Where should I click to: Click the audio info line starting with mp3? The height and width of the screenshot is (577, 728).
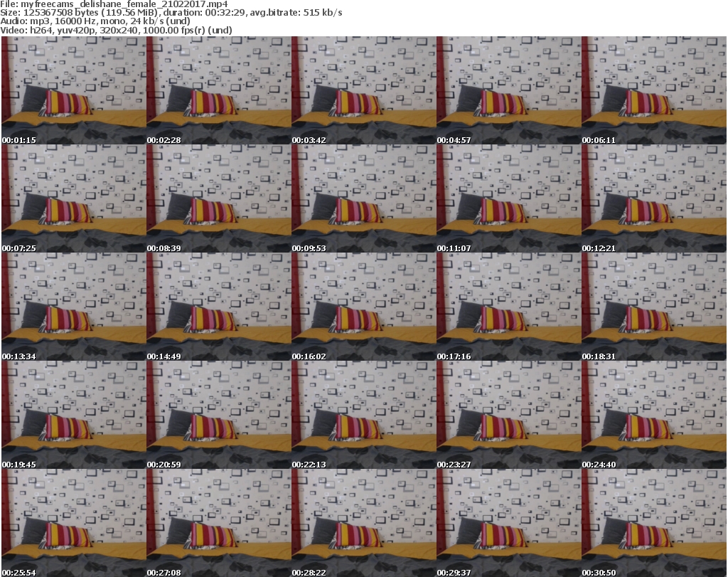[x=95, y=21]
